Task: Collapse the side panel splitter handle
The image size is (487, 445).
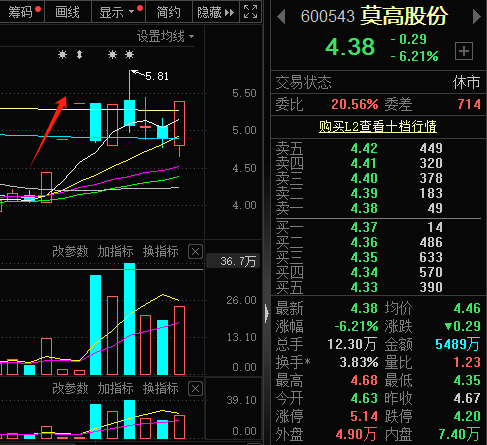Action: pyautogui.click(x=266, y=313)
